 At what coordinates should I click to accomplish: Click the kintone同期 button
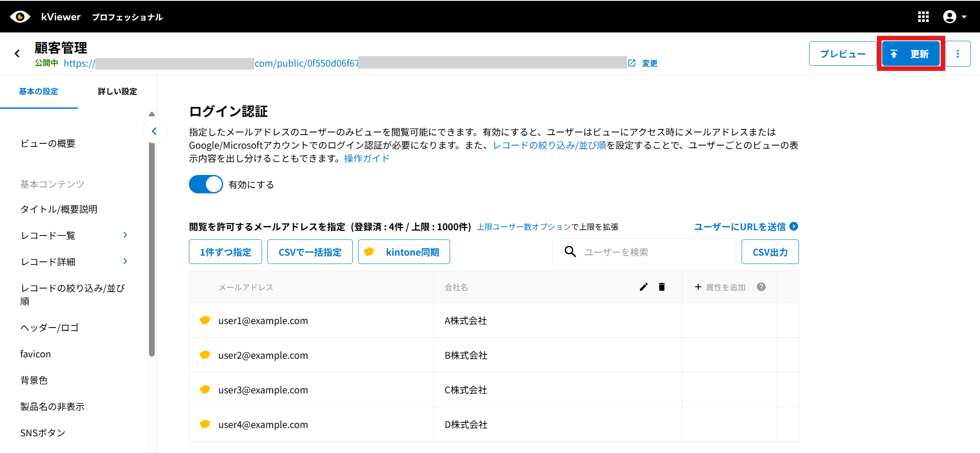[x=404, y=252]
